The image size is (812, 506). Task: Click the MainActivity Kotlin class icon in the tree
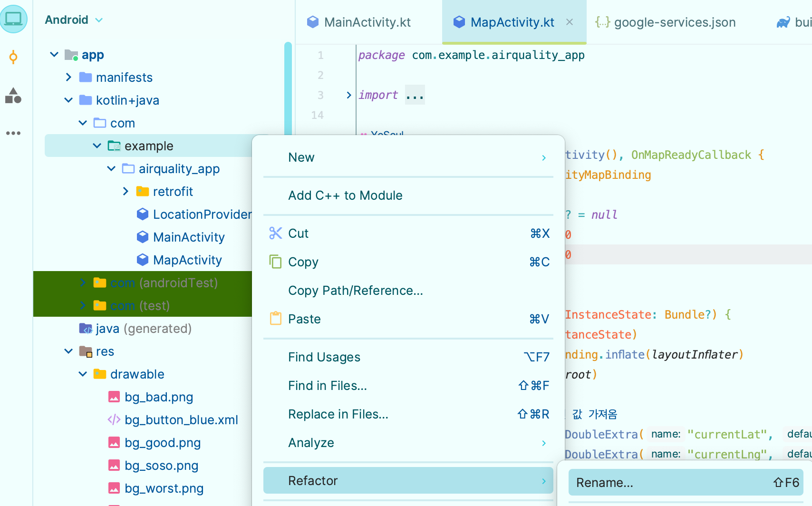pos(143,237)
